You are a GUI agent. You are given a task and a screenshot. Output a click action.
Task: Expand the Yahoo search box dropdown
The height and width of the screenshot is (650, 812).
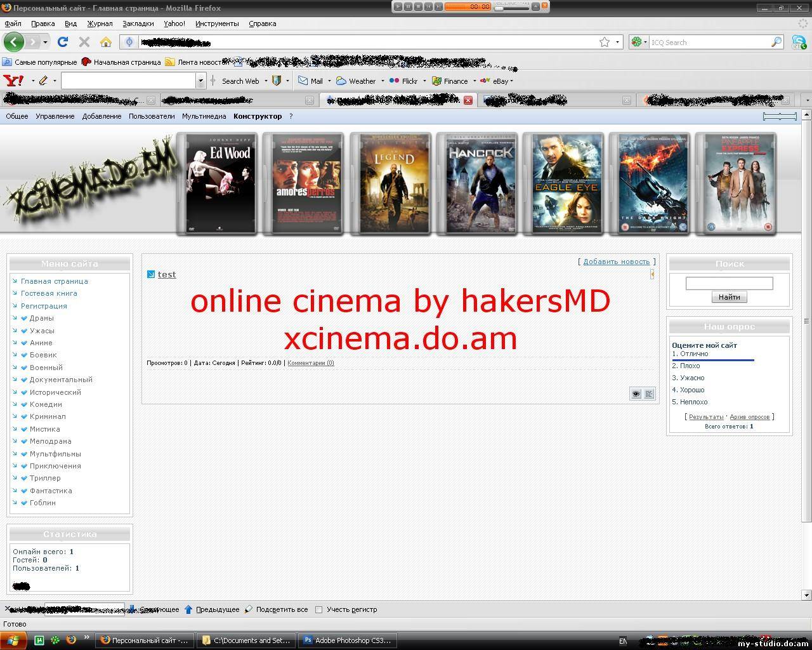(x=201, y=81)
